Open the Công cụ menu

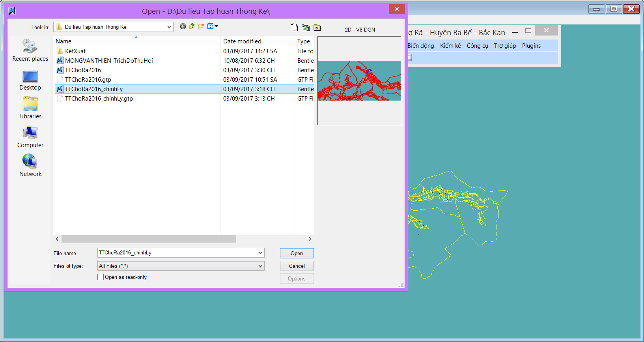[x=477, y=46]
